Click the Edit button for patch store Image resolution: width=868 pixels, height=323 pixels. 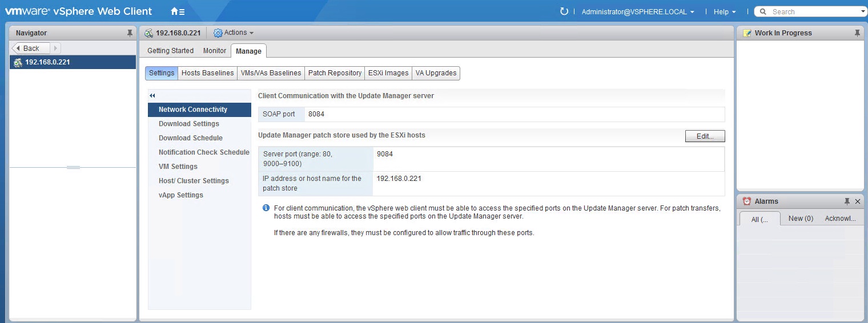tap(705, 136)
